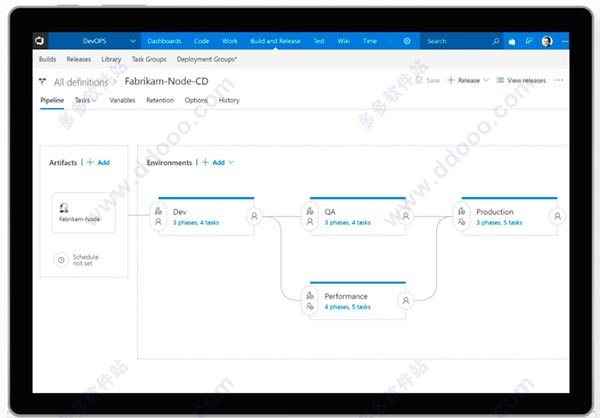Open the Time menu

click(370, 41)
